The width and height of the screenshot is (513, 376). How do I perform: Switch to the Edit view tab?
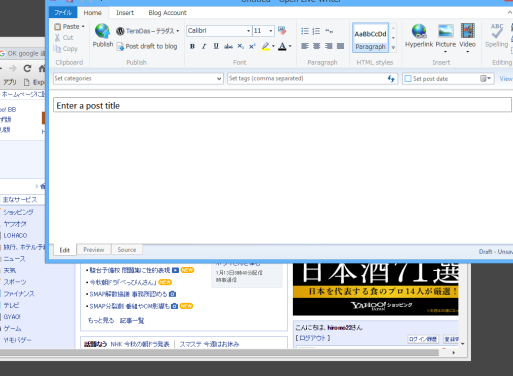point(65,250)
